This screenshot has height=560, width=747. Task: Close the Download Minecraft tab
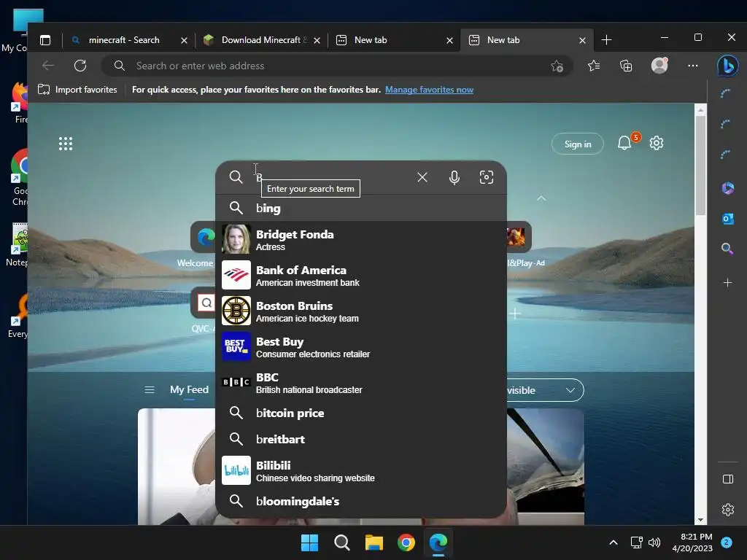(x=317, y=41)
